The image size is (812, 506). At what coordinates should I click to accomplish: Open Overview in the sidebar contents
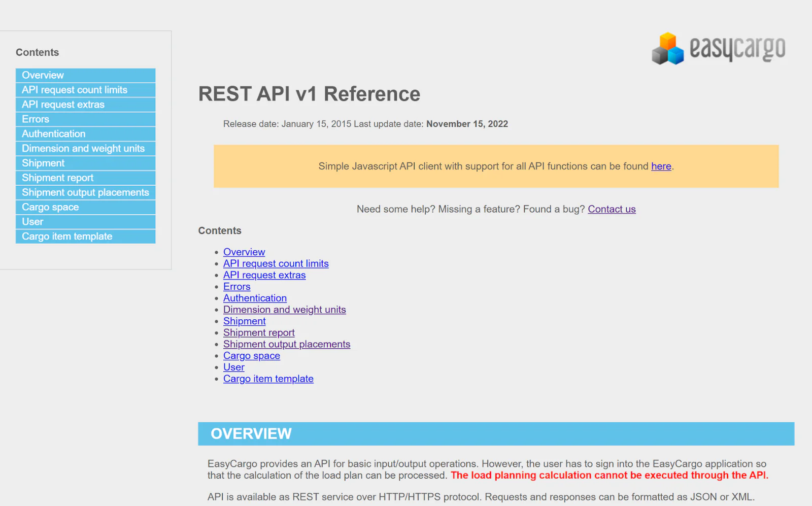pos(85,75)
